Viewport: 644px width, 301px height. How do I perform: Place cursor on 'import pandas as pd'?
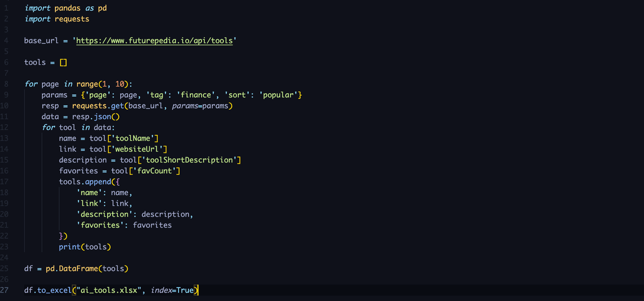point(65,8)
